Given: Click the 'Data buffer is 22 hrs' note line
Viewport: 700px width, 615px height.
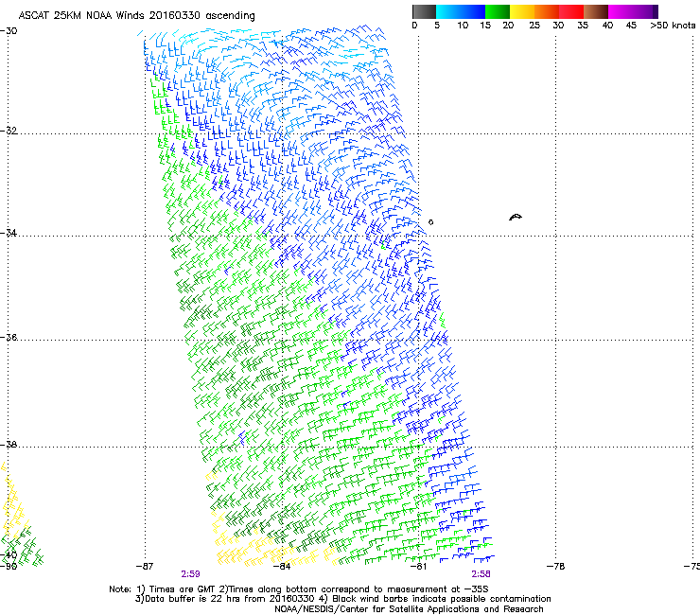Looking at the screenshot, I should (342, 599).
